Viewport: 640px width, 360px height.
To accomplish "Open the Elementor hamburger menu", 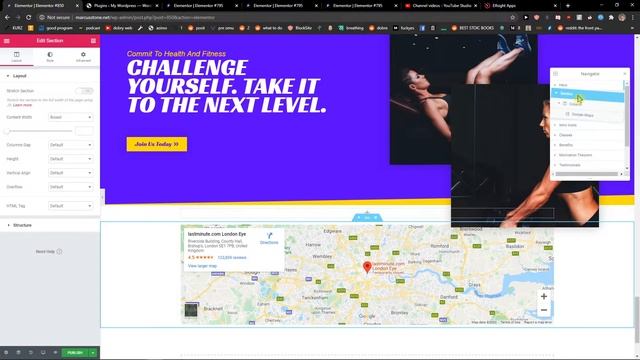I will [7, 41].
